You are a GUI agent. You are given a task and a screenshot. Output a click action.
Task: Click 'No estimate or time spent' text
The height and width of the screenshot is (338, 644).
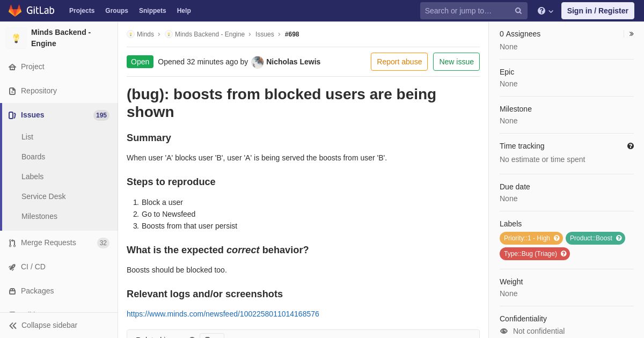point(542,159)
